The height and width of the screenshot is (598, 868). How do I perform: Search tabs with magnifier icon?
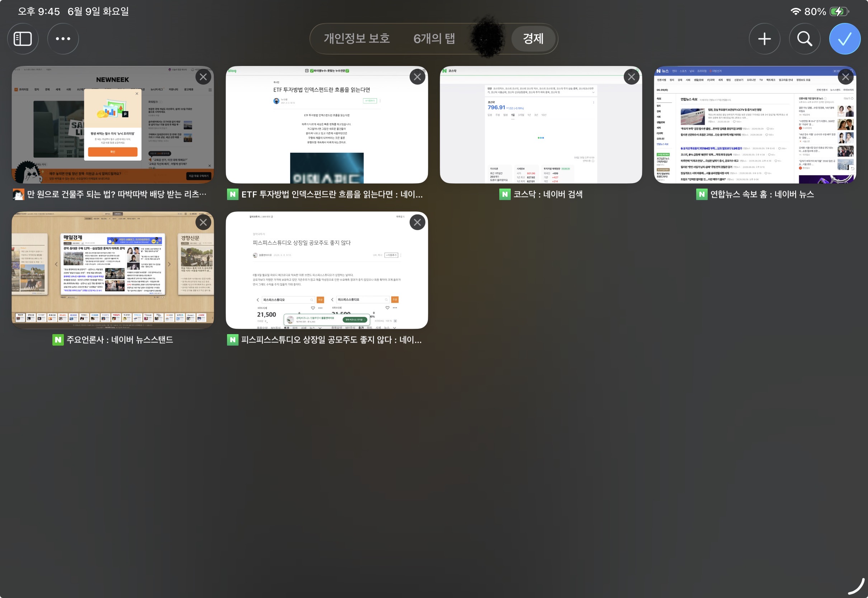(805, 39)
